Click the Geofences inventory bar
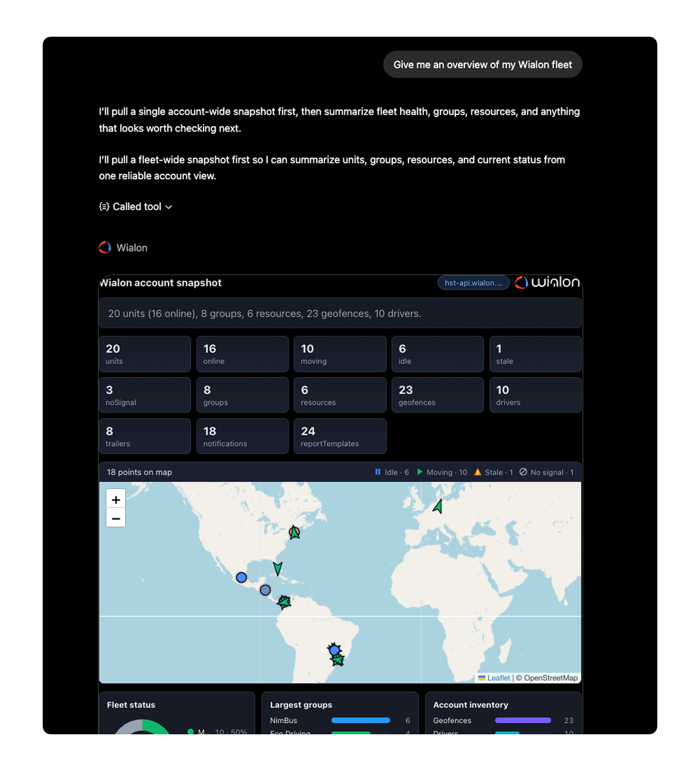700x771 pixels. point(523,720)
